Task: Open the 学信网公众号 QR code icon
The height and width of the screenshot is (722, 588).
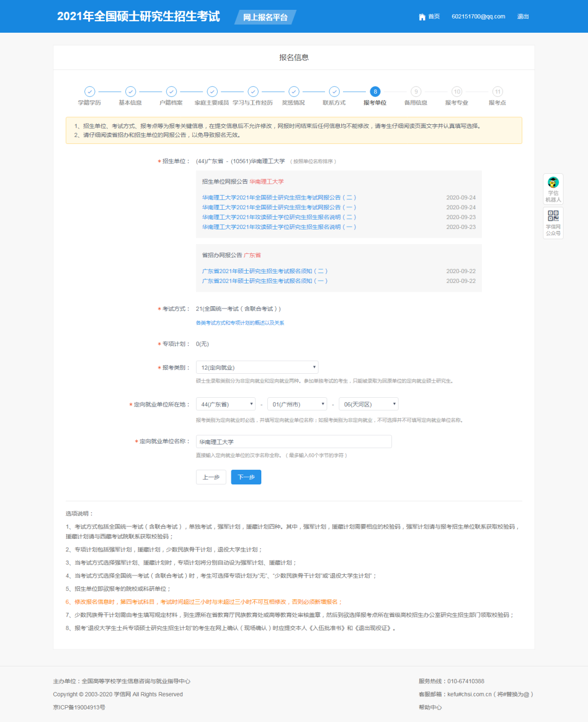Action: [553, 216]
